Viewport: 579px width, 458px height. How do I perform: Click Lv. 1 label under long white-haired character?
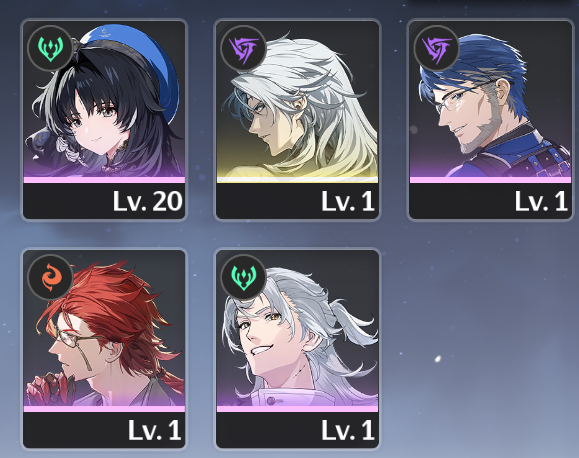(348, 202)
